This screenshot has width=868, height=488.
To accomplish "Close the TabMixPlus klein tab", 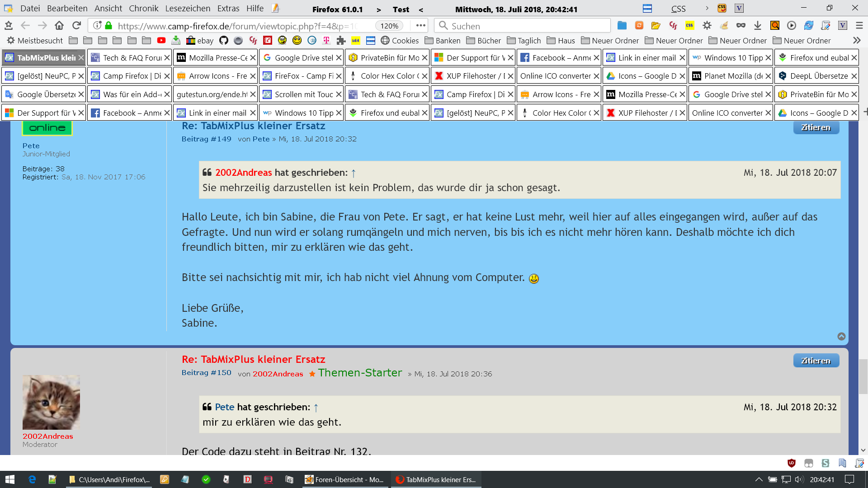I will pyautogui.click(x=81, y=58).
